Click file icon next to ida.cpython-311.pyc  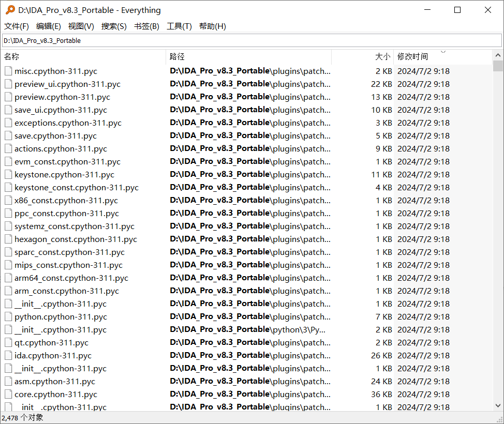point(8,355)
